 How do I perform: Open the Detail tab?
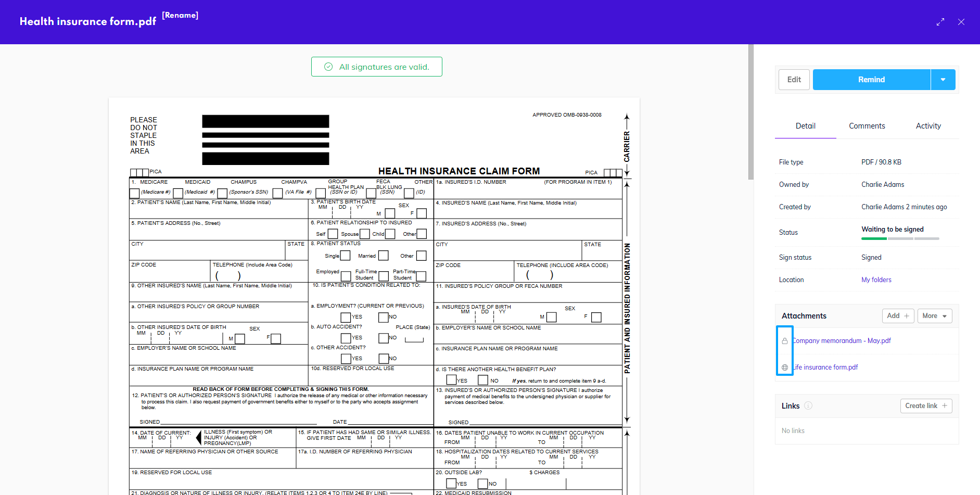(x=805, y=126)
